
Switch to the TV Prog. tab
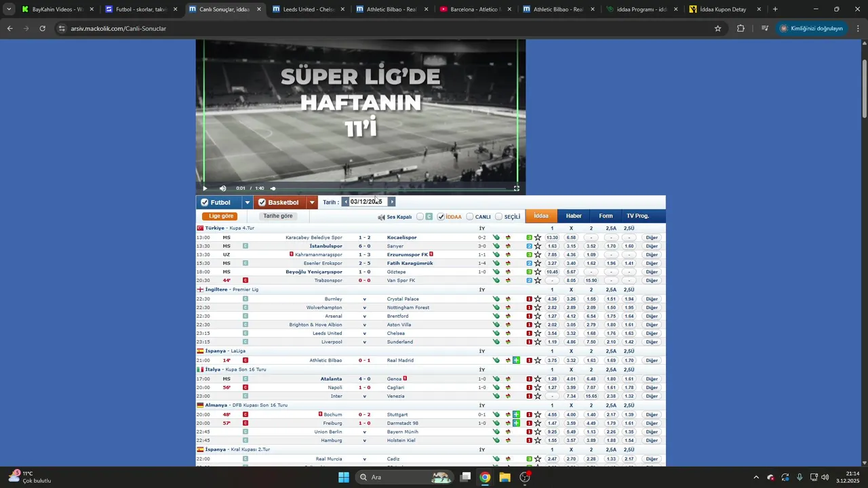click(637, 216)
